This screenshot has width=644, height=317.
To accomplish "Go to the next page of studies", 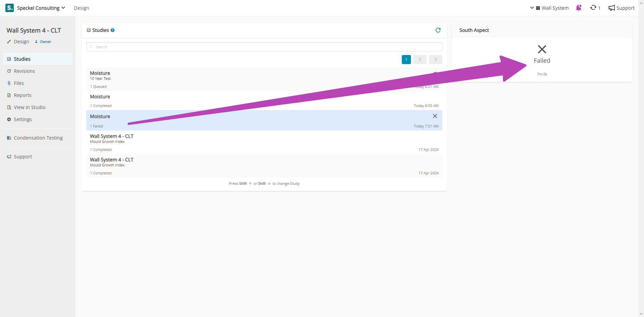I will [435, 59].
